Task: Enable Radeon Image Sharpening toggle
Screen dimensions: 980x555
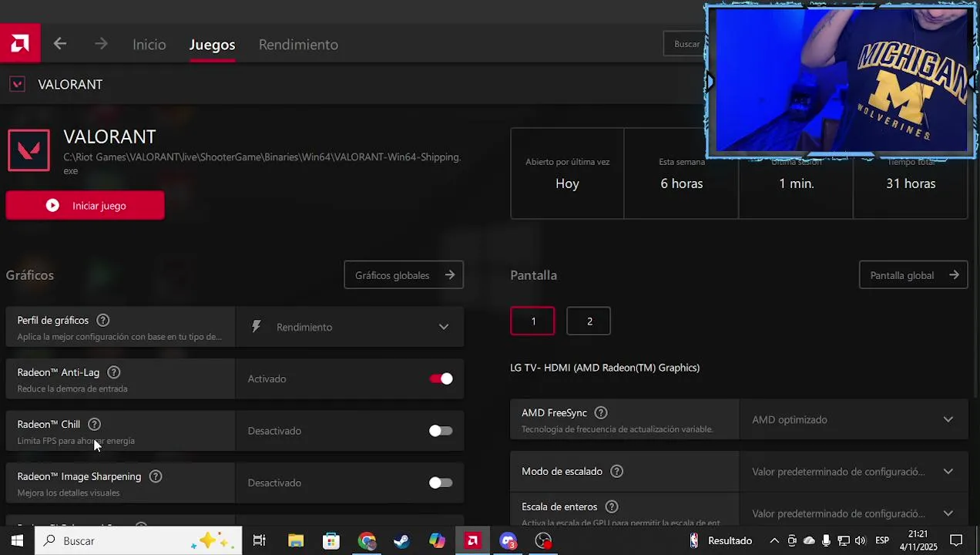Action: [x=441, y=483]
